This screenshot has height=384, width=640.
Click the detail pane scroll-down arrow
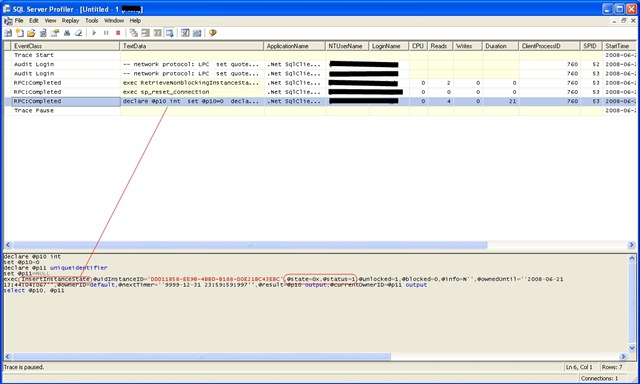632,348
